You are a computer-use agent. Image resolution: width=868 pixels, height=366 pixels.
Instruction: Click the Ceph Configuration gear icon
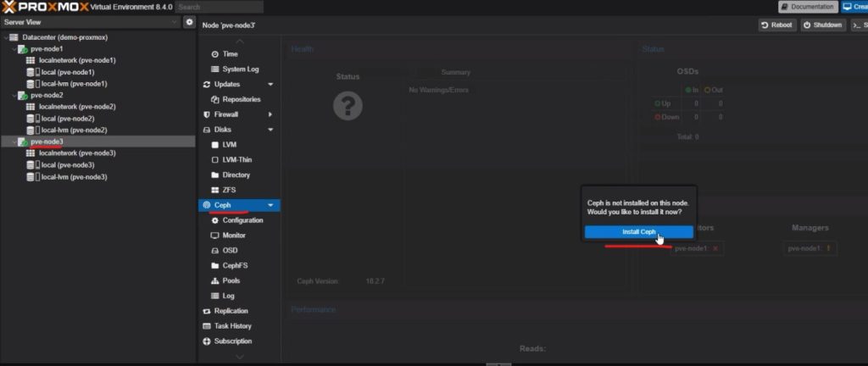click(215, 220)
